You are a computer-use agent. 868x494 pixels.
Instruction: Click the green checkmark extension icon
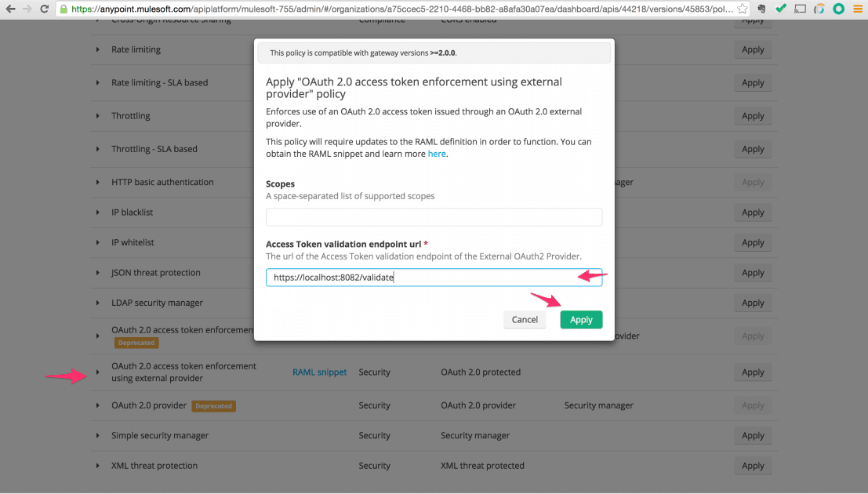[781, 9]
